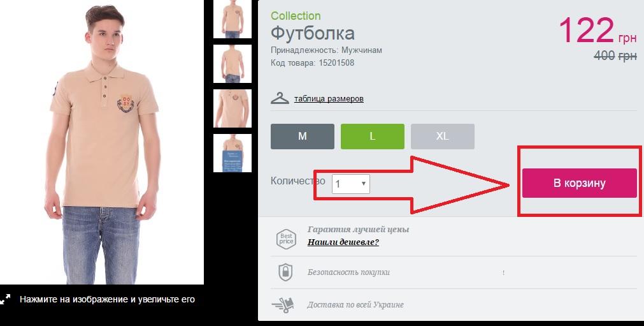This screenshot has width=644, height=326.
Task: Click the Best price badge icon
Action: click(x=286, y=239)
